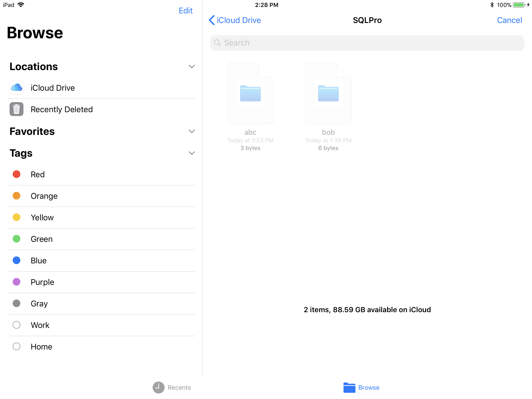Open the iCloud Drive cloud icon

(x=16, y=88)
